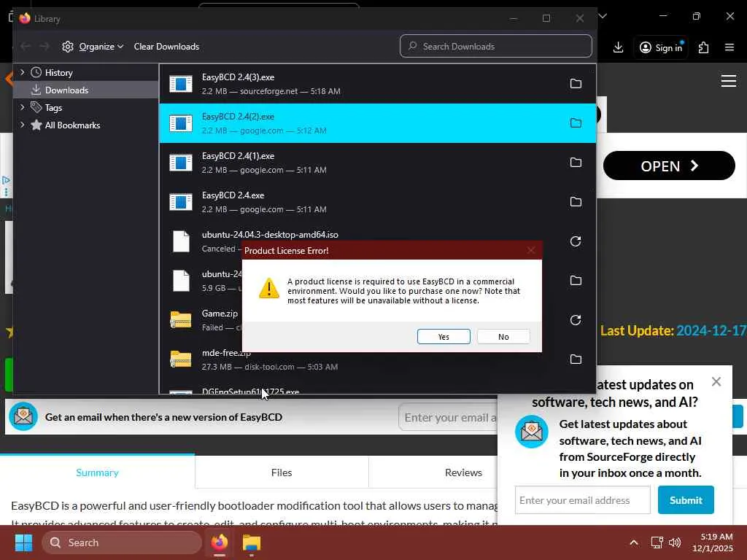The image size is (747, 560).
Task: Click the Library forward arrow
Action: [x=44, y=46]
